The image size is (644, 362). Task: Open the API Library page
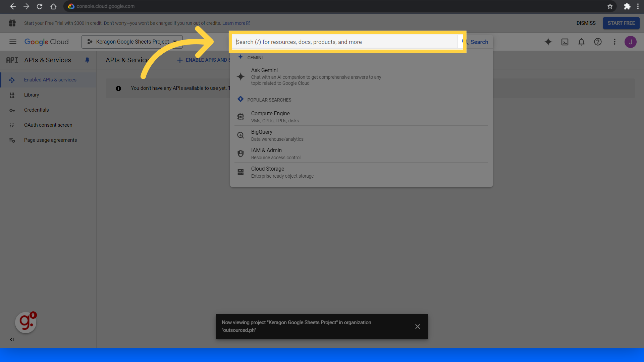tap(48, 95)
